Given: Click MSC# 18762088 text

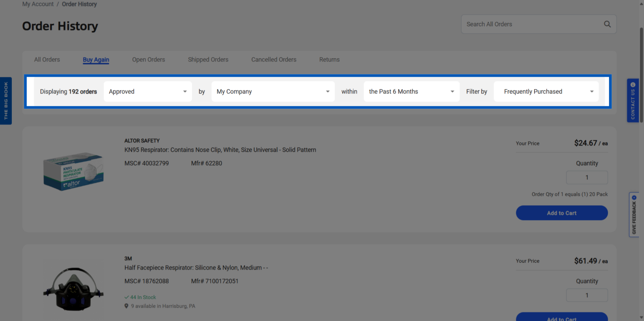Looking at the screenshot, I should coord(147,281).
